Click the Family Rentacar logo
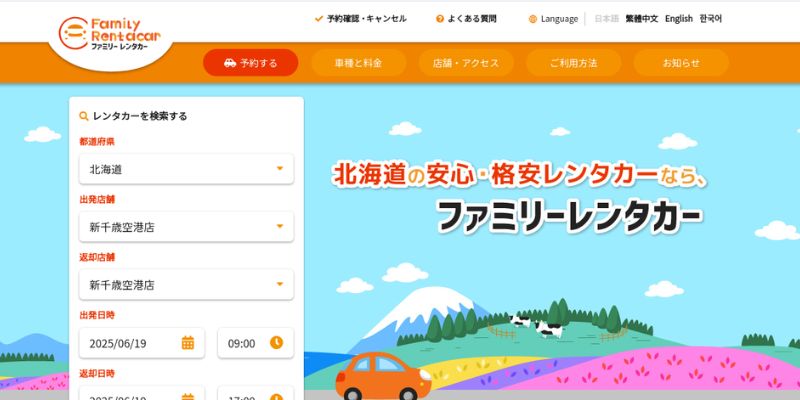The height and width of the screenshot is (400, 800). 110,33
